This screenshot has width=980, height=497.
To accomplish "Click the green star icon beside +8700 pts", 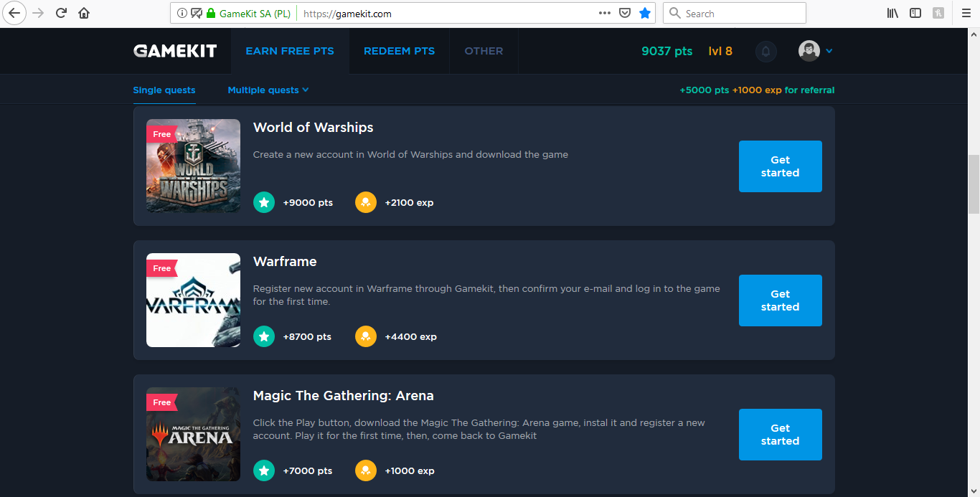I will click(264, 336).
